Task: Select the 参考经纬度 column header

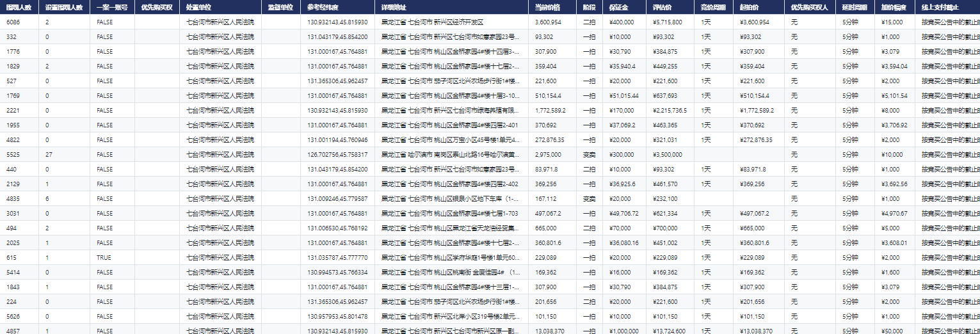Action: click(x=338, y=7)
